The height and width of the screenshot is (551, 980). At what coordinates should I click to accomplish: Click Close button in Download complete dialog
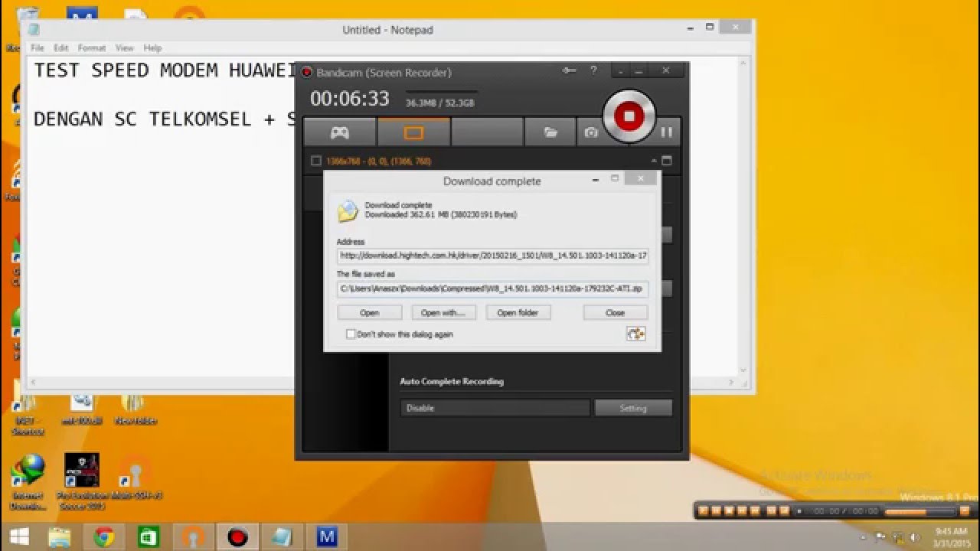615,312
